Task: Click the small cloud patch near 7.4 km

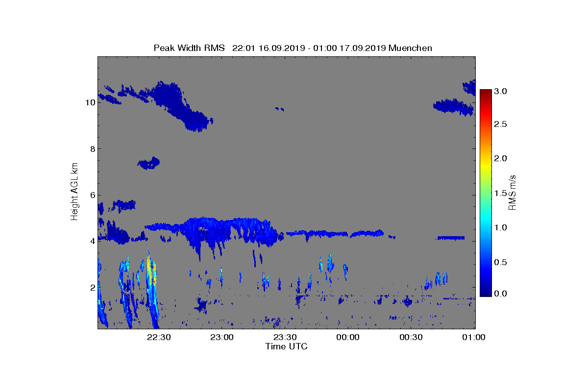Action: 148,163
